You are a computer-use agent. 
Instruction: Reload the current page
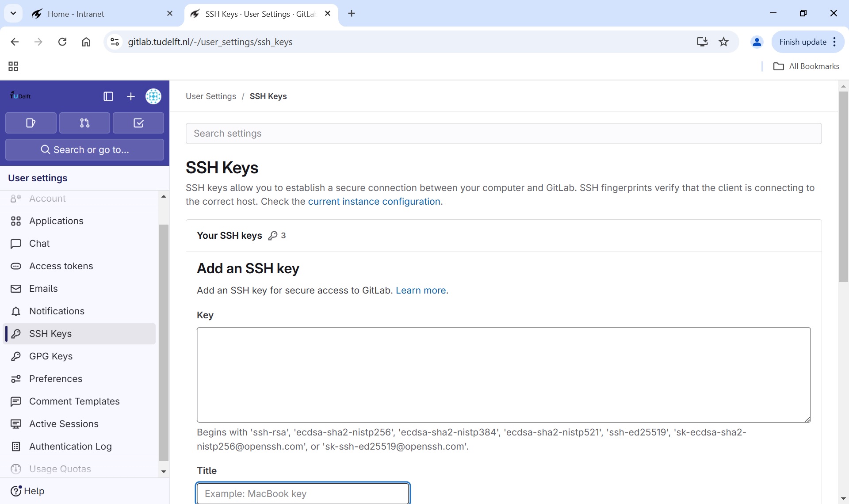(62, 42)
